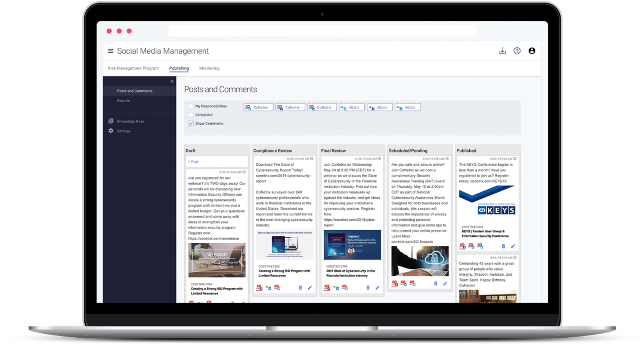Check the Scheduled filter checkbox
The width and height of the screenshot is (644, 345).
click(190, 115)
